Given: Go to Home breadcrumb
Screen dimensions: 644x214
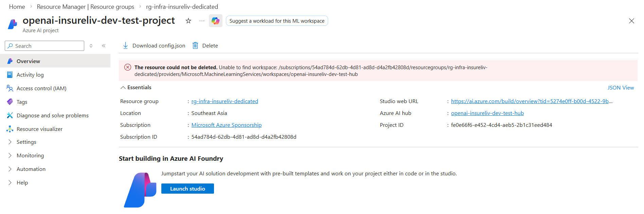Looking at the screenshot, I should [17, 7].
